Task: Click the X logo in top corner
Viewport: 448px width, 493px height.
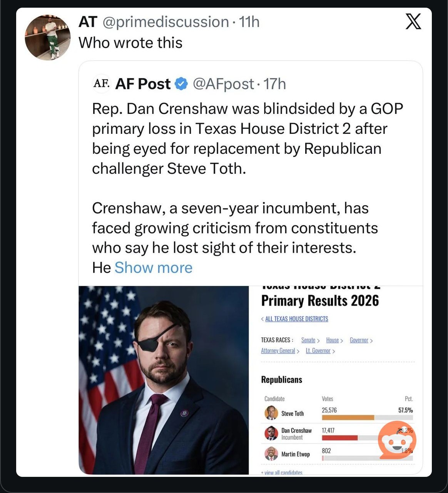Action: coord(413,22)
